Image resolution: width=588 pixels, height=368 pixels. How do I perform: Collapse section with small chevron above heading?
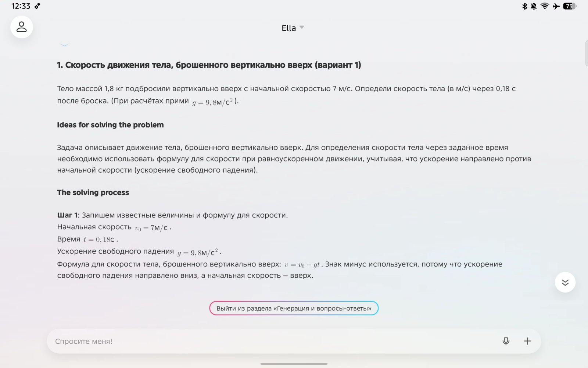tap(64, 45)
